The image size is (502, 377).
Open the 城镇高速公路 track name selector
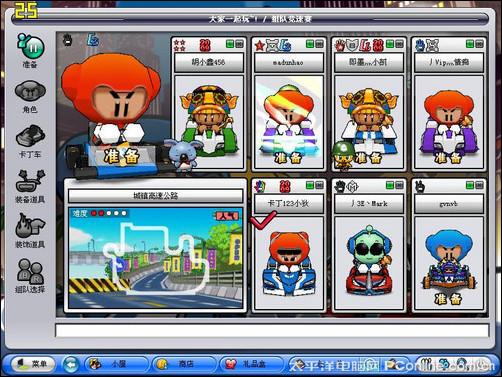156,196
